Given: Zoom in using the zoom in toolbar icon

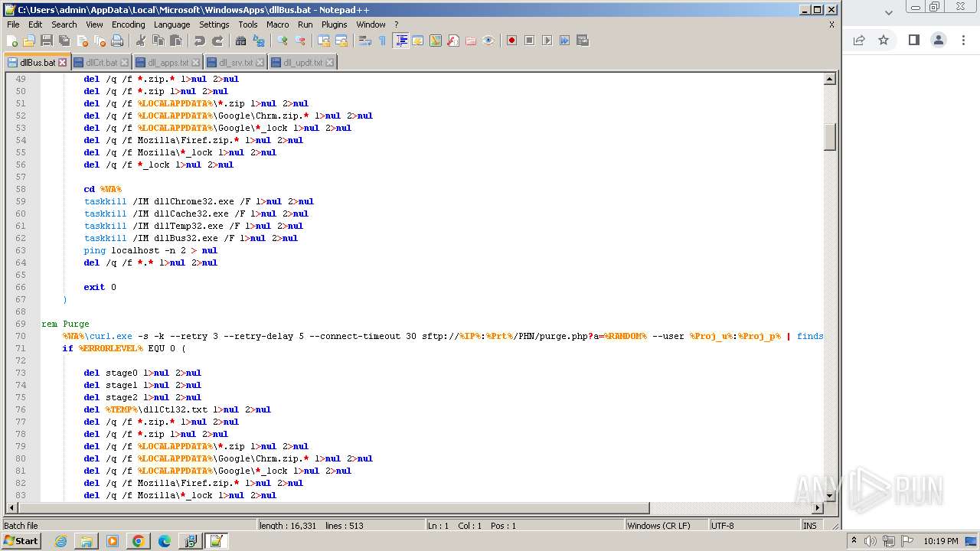Looking at the screenshot, I should click(x=283, y=41).
